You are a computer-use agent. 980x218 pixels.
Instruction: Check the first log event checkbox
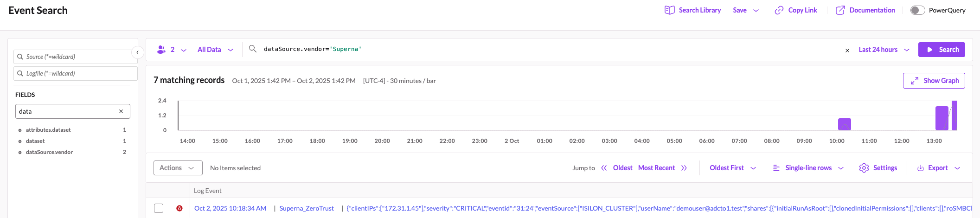coord(159,208)
